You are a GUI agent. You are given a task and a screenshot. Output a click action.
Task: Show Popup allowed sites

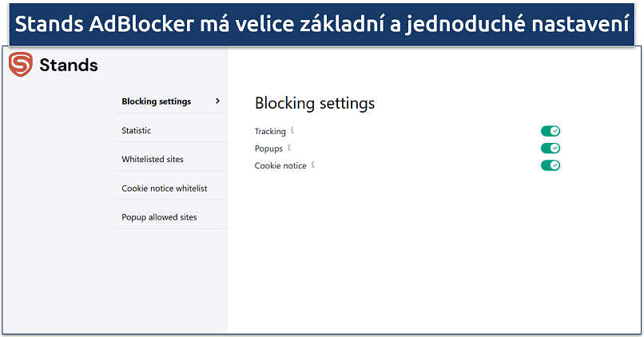coord(159,217)
